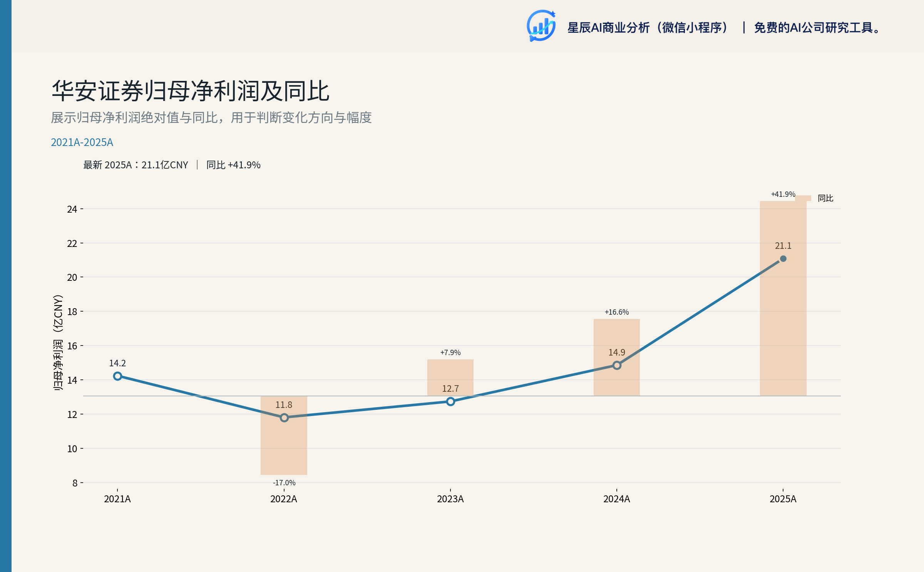The height and width of the screenshot is (572, 924).
Task: Click the 同比 +41.9% summary text
Action: (x=233, y=165)
